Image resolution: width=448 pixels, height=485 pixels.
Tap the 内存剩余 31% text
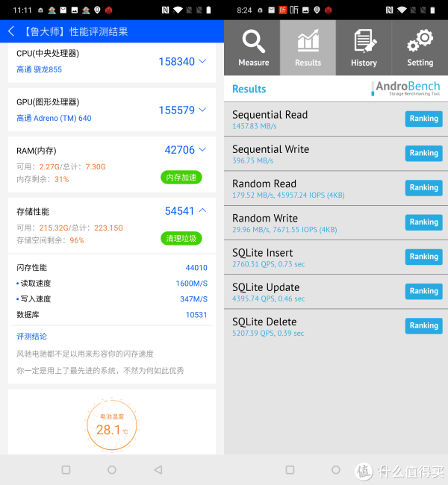pos(43,179)
